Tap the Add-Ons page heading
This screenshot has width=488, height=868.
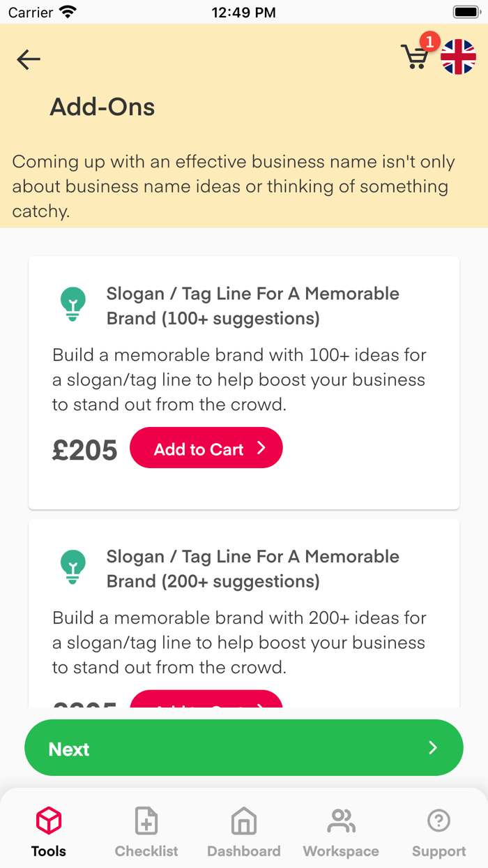(x=102, y=107)
